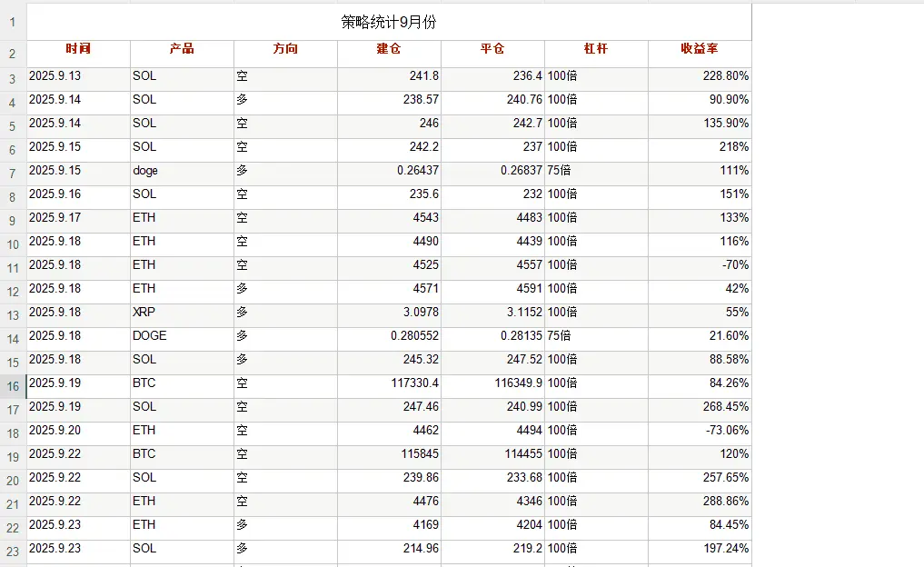
Task: Click the 时间 column header cell
Action: pos(78,54)
